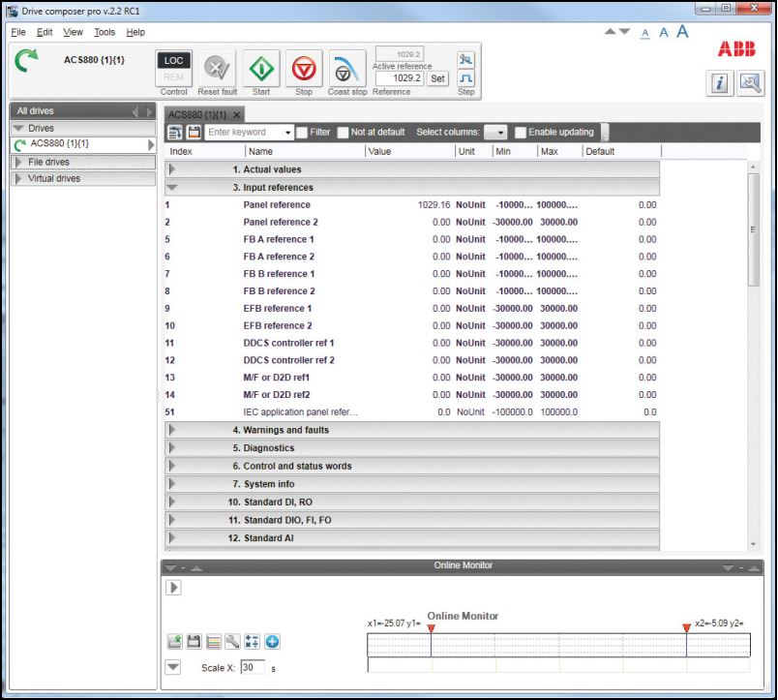Click the Scale X input field

[x=252, y=667]
